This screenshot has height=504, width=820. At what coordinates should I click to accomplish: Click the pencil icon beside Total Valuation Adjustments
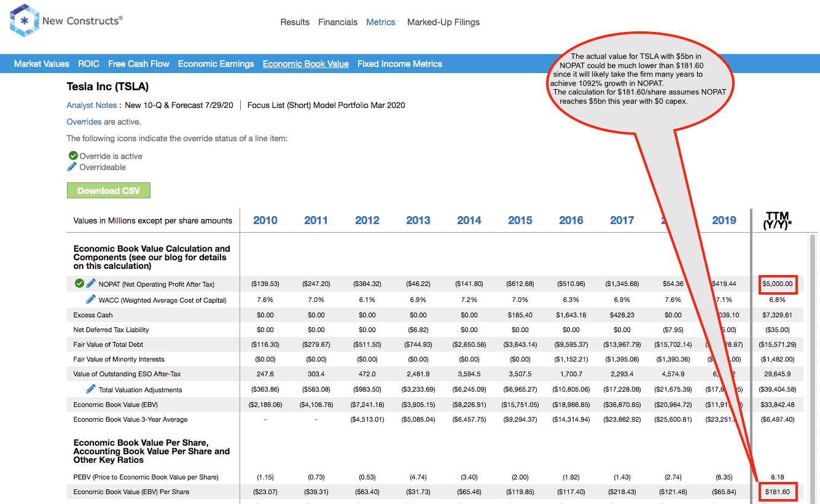91,389
